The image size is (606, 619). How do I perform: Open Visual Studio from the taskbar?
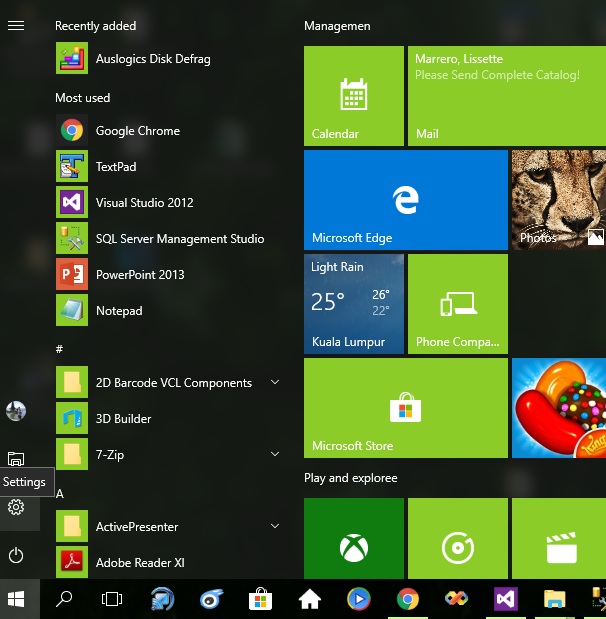[x=506, y=599]
